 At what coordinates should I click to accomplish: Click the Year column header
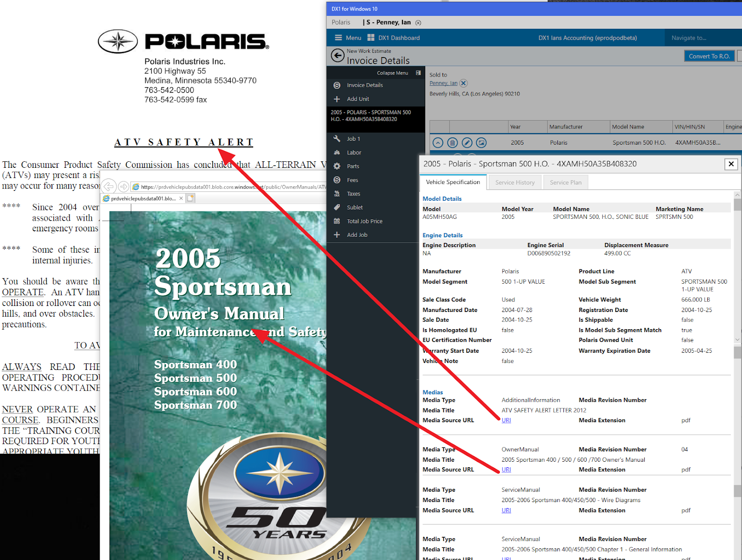click(527, 127)
